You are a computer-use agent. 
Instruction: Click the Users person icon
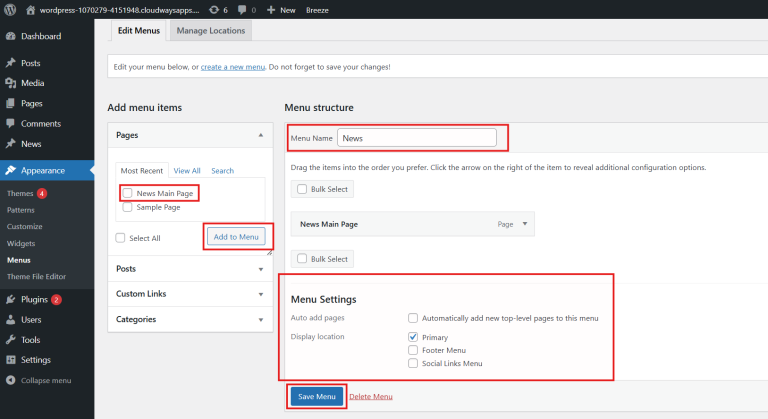click(10, 320)
